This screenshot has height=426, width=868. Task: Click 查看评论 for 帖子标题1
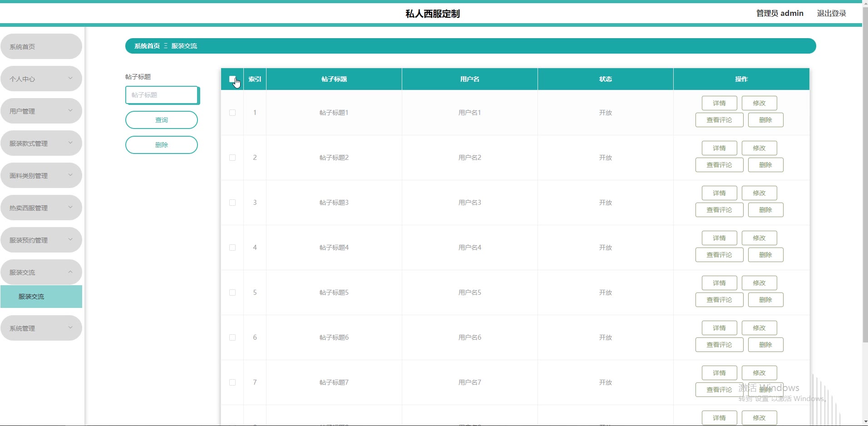(720, 120)
